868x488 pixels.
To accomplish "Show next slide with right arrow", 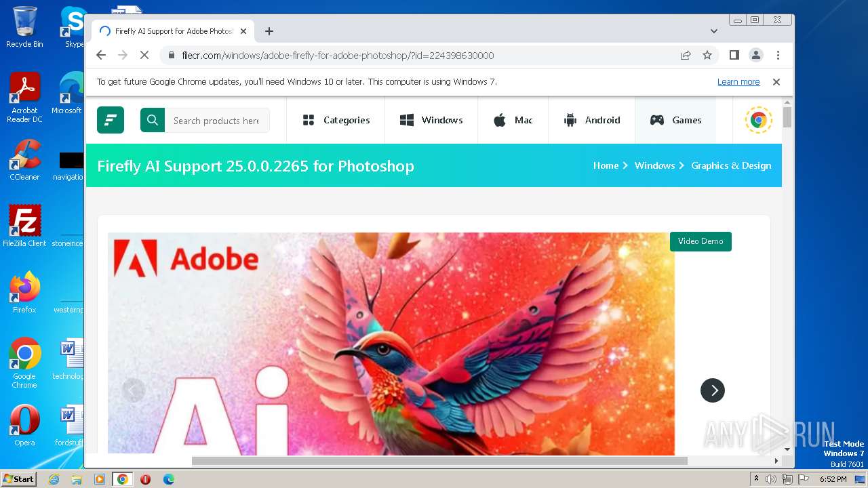I will point(713,390).
